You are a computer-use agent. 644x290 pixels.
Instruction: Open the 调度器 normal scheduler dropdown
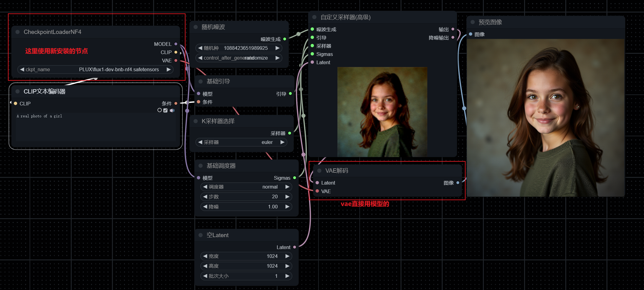246,187
